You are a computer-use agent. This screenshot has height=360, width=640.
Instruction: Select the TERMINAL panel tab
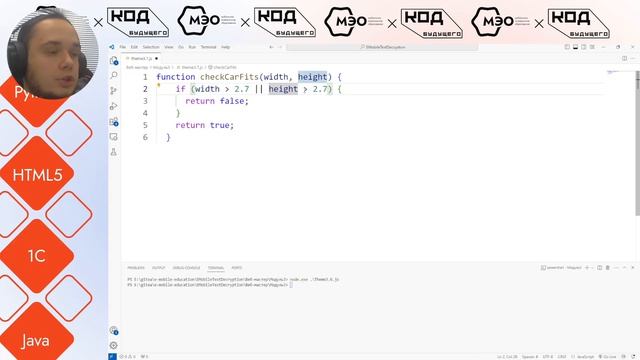pyautogui.click(x=216, y=268)
